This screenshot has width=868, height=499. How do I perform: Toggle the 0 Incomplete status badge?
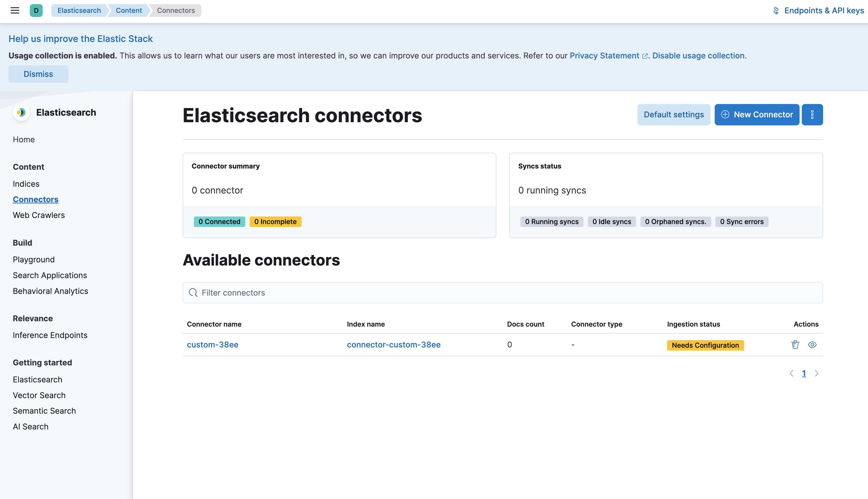(275, 221)
